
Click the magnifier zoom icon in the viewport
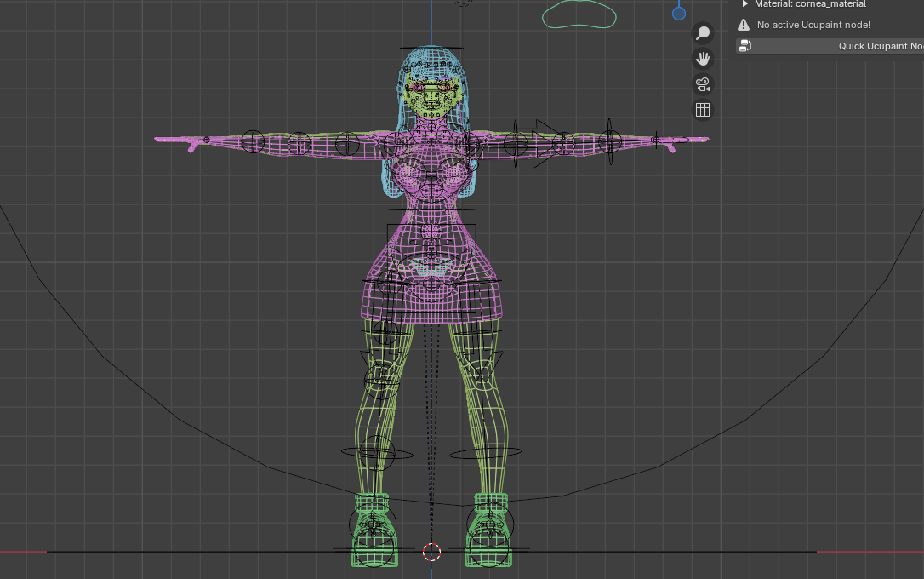pos(703,32)
